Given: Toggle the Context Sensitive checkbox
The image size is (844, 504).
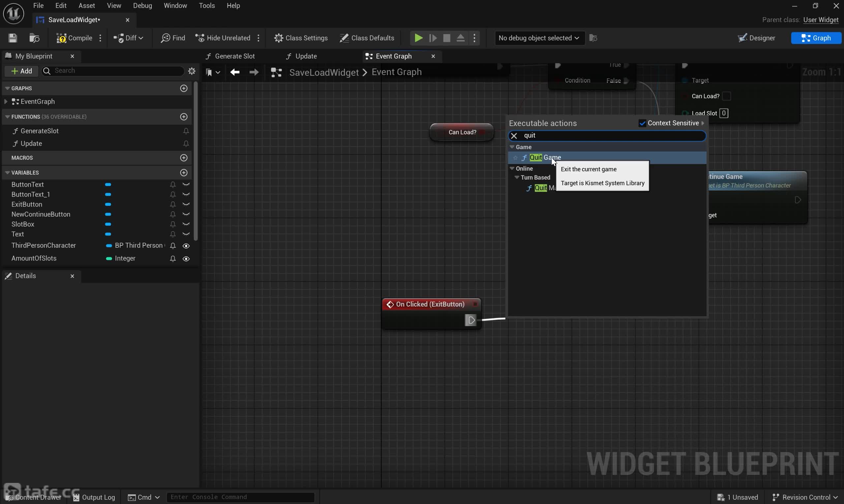Looking at the screenshot, I should 642,123.
